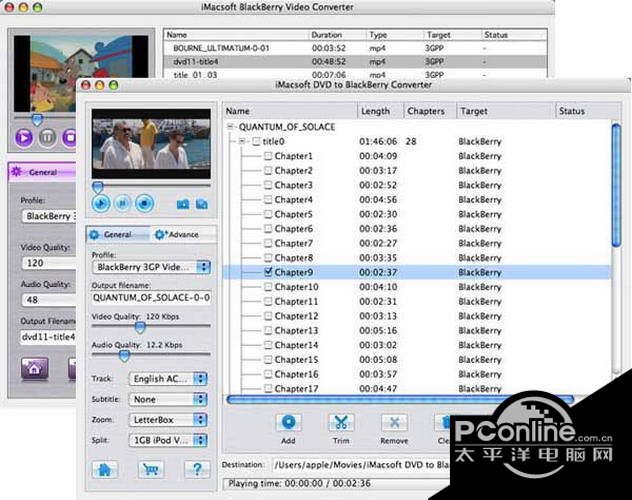Select BOURNE_ULTIMATUM-0-01 row in Video Converter
Screen dimensions: 632x500
[x=356, y=48]
